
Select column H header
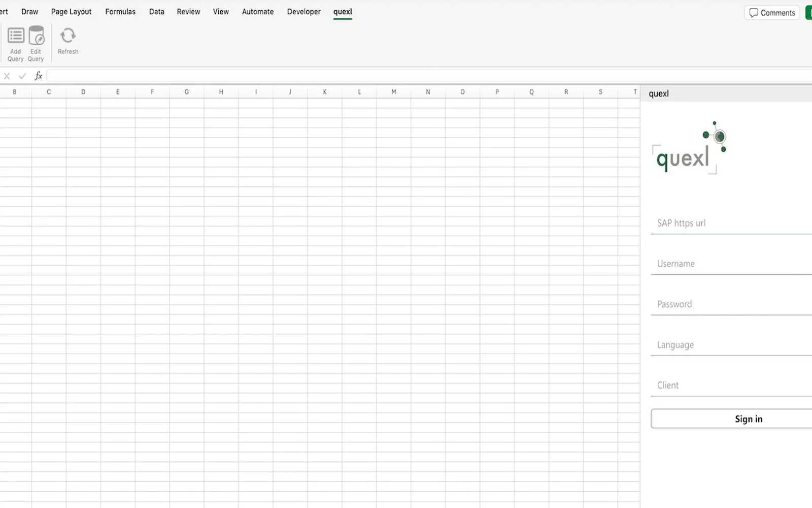[221, 92]
